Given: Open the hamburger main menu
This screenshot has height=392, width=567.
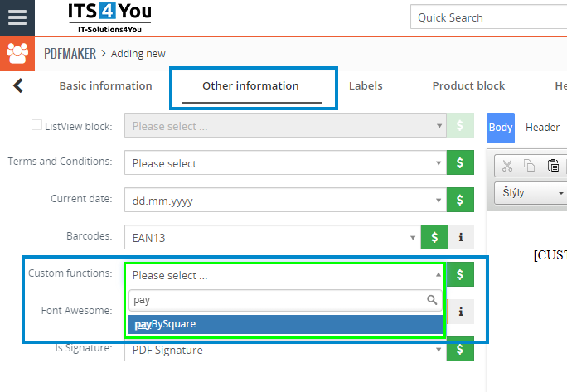Looking at the screenshot, I should [x=17, y=17].
